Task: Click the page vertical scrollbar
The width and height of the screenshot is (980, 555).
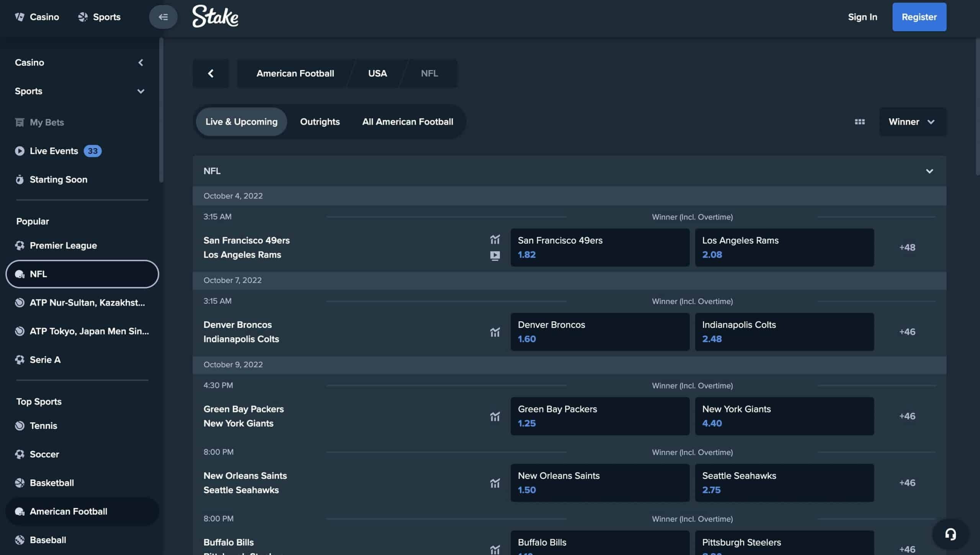Action: (x=978, y=107)
